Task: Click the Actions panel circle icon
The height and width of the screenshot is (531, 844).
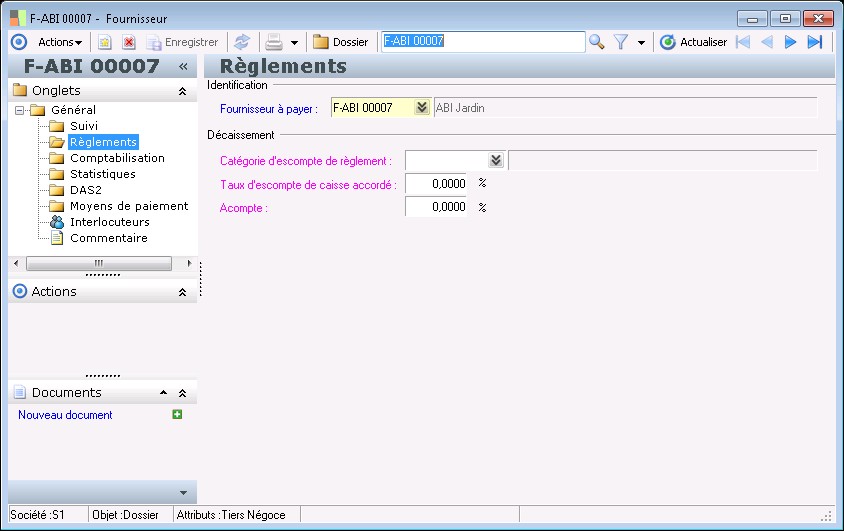Action: (x=19, y=291)
